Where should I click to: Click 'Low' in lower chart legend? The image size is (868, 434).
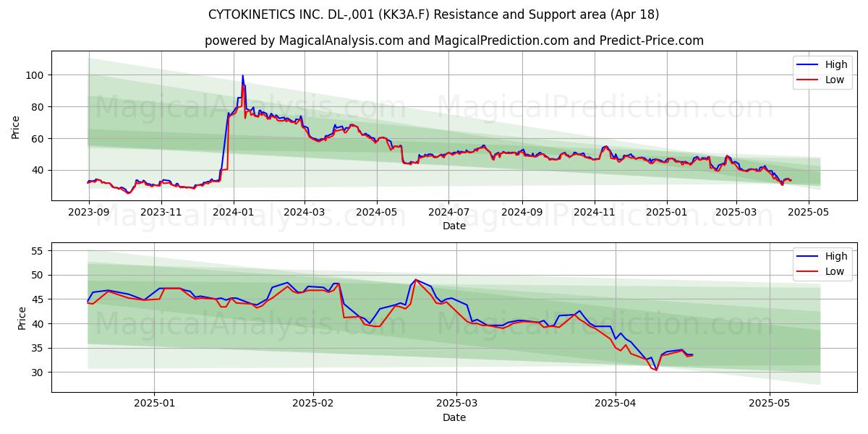pyautogui.click(x=835, y=271)
